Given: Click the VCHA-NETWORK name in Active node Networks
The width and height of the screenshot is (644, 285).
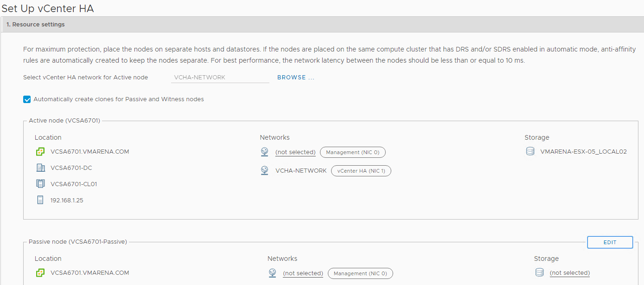Looking at the screenshot, I should [301, 171].
